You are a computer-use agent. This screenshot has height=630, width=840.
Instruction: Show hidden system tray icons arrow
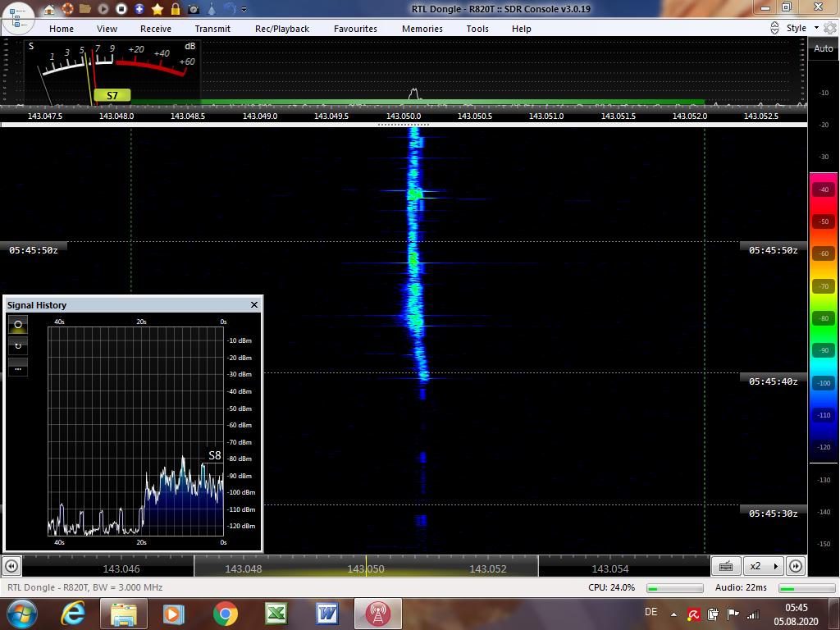pyautogui.click(x=673, y=614)
